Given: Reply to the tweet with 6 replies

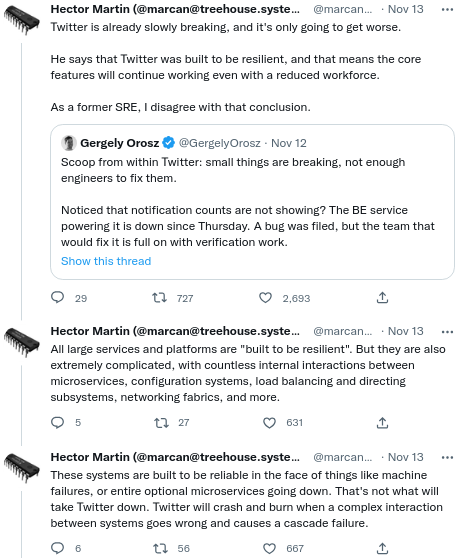Looking at the screenshot, I should pyautogui.click(x=58, y=548).
